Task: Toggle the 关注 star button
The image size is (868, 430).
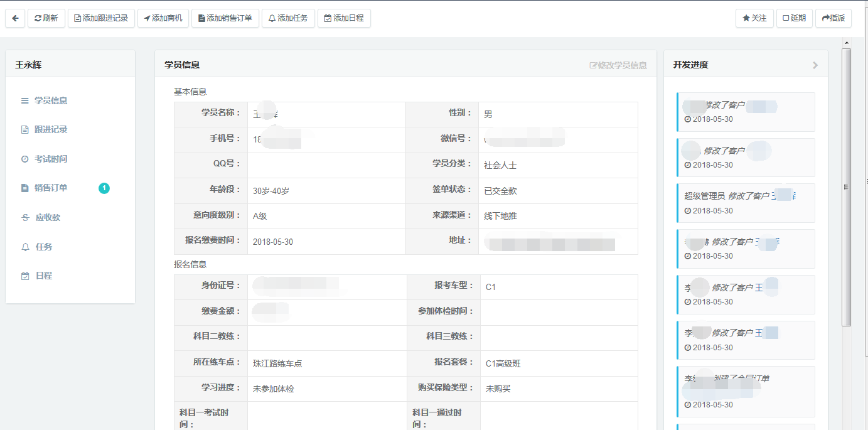Action: pos(754,18)
